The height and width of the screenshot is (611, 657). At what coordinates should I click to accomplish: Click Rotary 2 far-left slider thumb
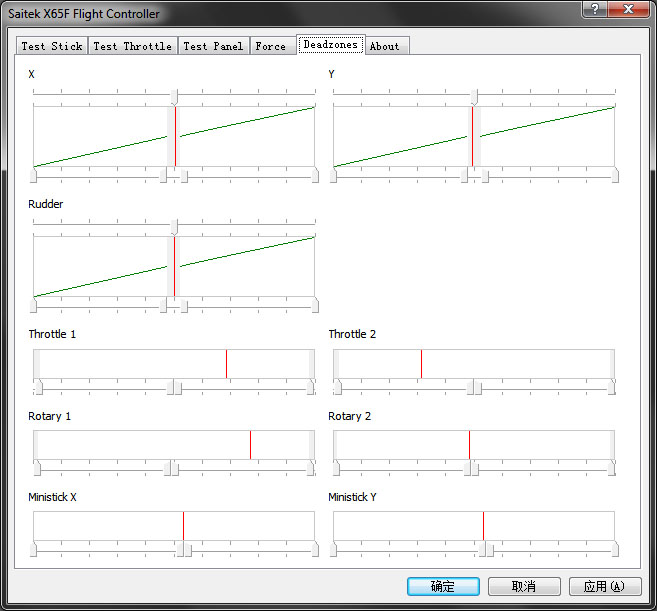(336, 468)
